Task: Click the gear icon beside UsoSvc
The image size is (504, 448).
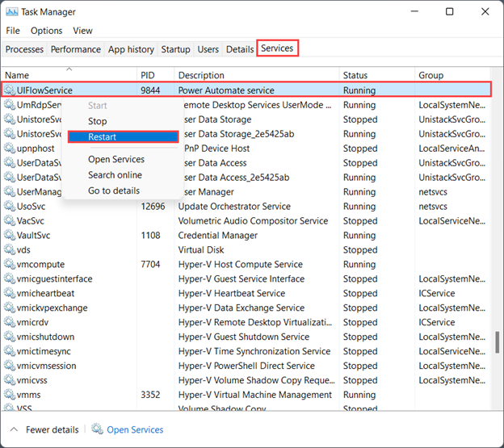Action: pos(10,206)
